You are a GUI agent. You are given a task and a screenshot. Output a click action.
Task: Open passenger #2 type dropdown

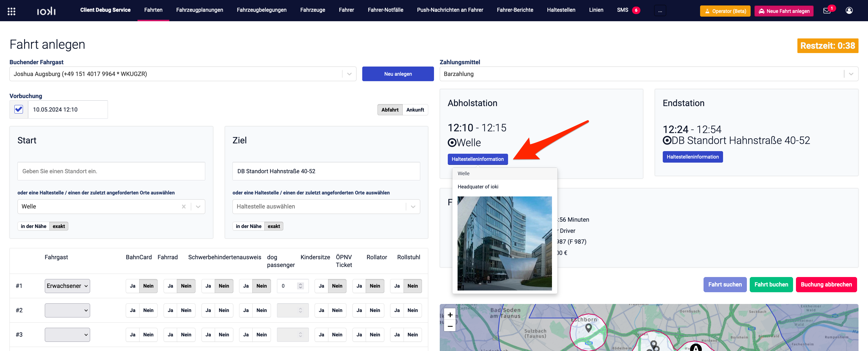[67, 310]
